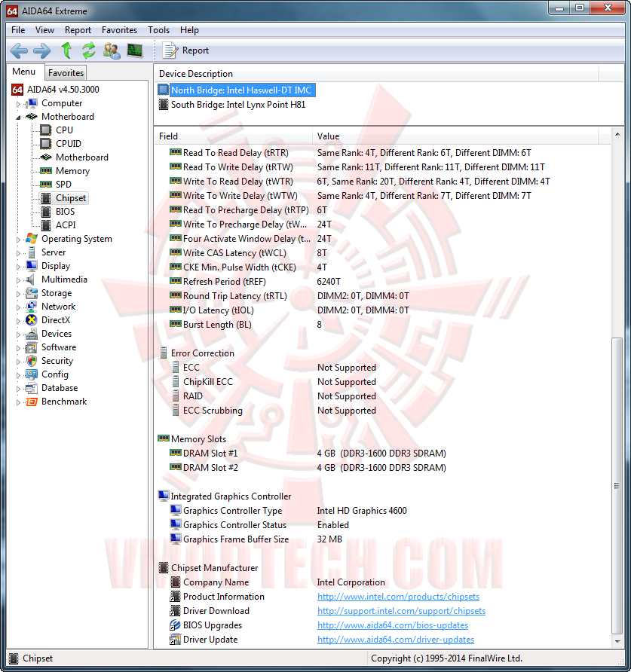Viewport: 631px width, 672px height.
Task: Click the Benchmark icon in tree
Action: pyautogui.click(x=32, y=402)
